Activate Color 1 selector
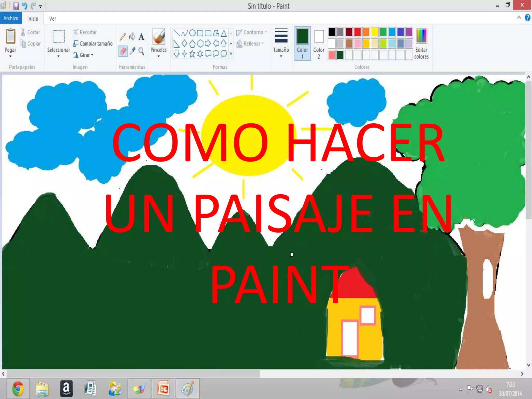 [x=302, y=44]
